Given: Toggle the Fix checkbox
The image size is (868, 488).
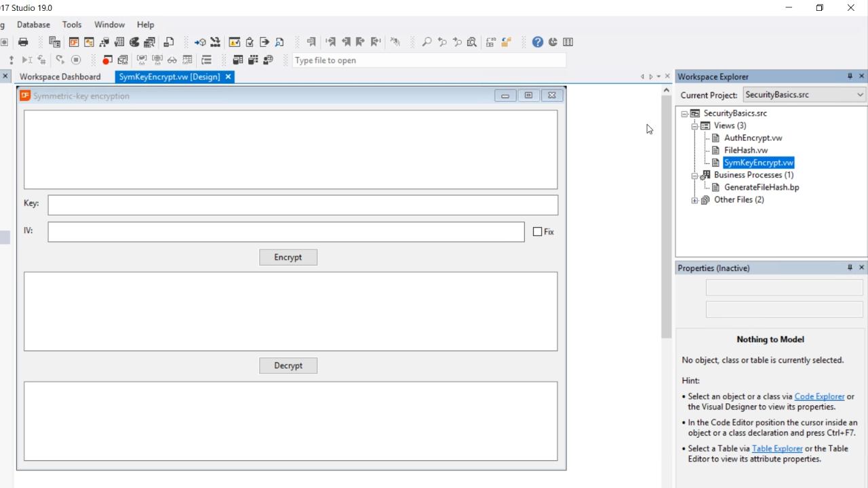Looking at the screenshot, I should (538, 232).
